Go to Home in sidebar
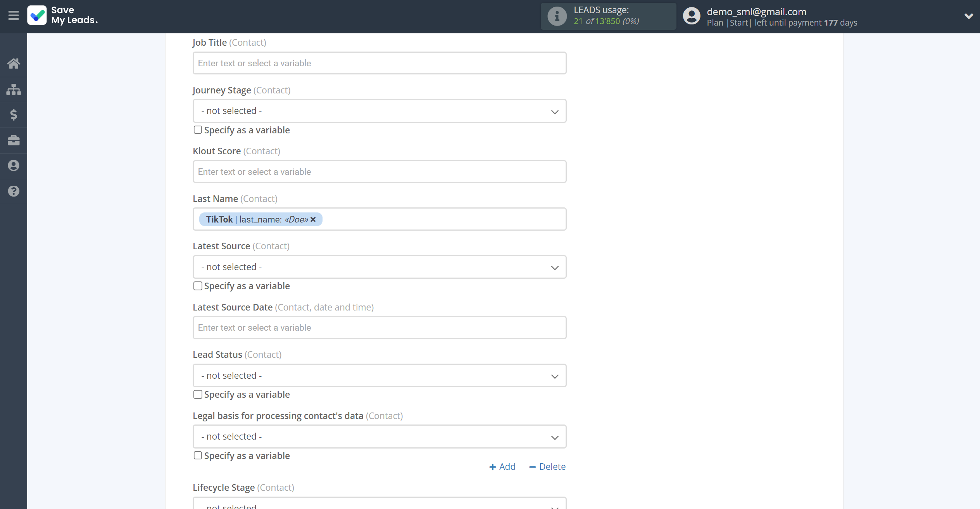Viewport: 980px width, 509px height. point(14,63)
